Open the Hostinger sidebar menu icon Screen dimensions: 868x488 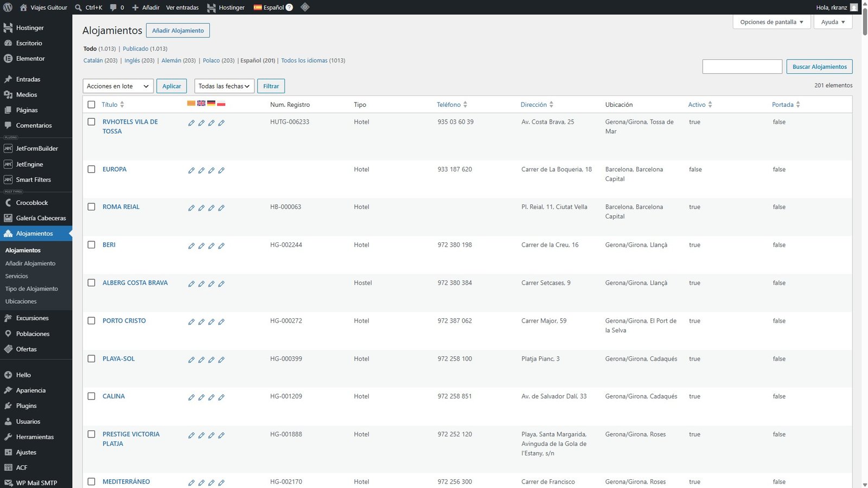coord(8,28)
